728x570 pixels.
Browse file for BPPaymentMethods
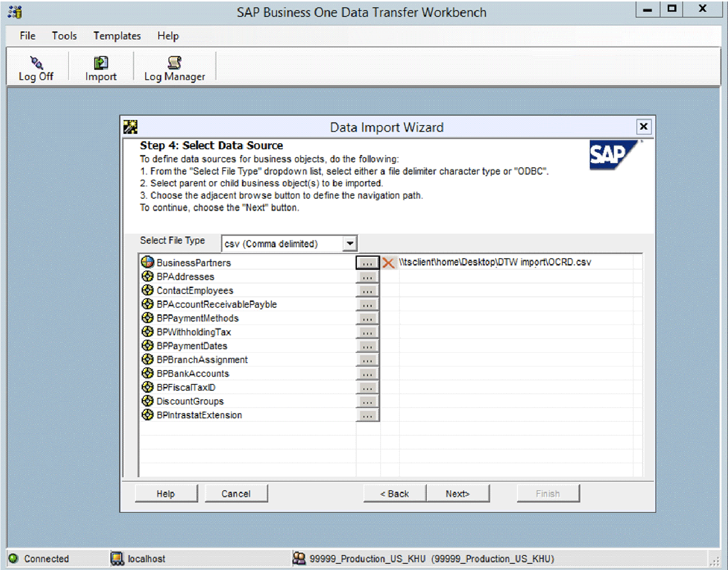tap(367, 318)
